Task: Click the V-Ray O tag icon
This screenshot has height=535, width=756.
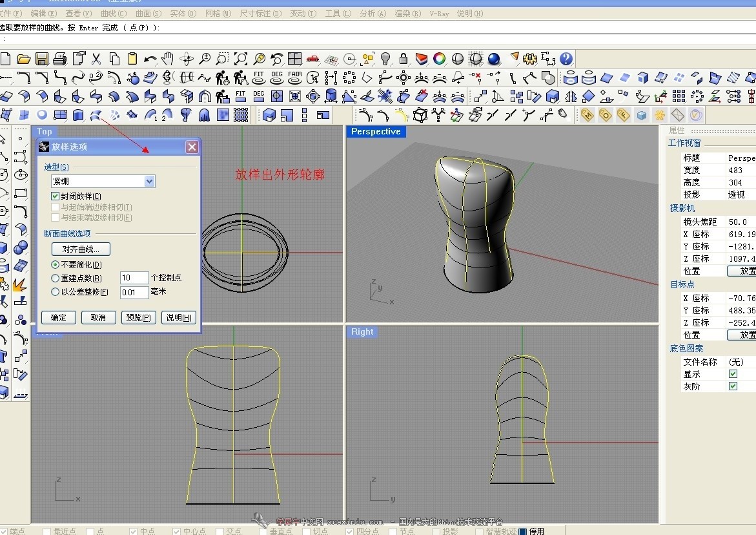Action: pos(605,115)
